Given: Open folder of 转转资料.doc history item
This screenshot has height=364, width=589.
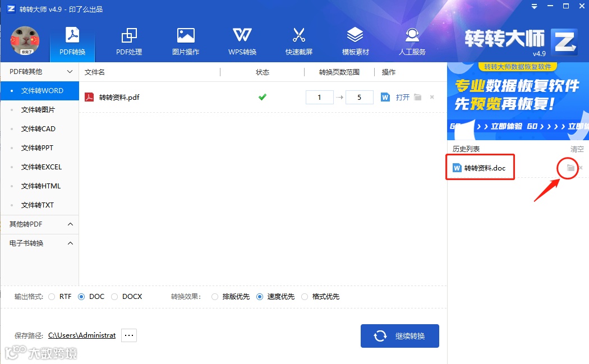Looking at the screenshot, I should pos(570,168).
